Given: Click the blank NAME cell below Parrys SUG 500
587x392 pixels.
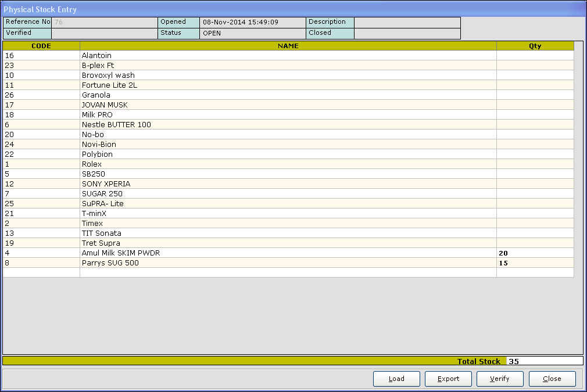Looking at the screenshot, I should (x=288, y=273).
